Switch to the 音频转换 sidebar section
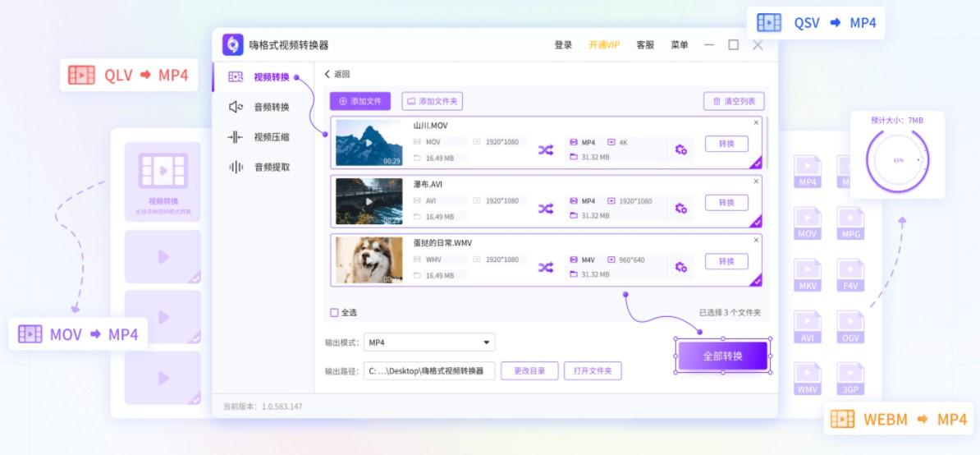This screenshot has width=980, height=455. click(263, 107)
